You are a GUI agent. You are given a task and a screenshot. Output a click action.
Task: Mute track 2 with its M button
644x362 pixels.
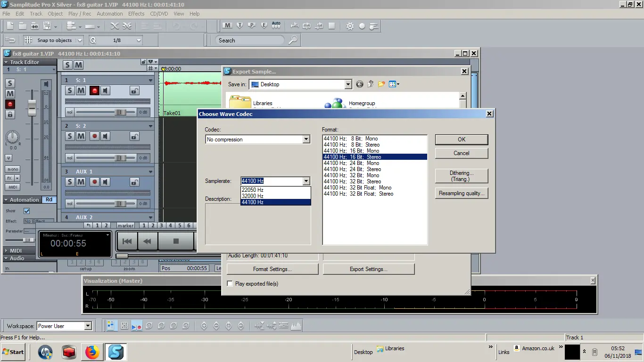(x=81, y=136)
